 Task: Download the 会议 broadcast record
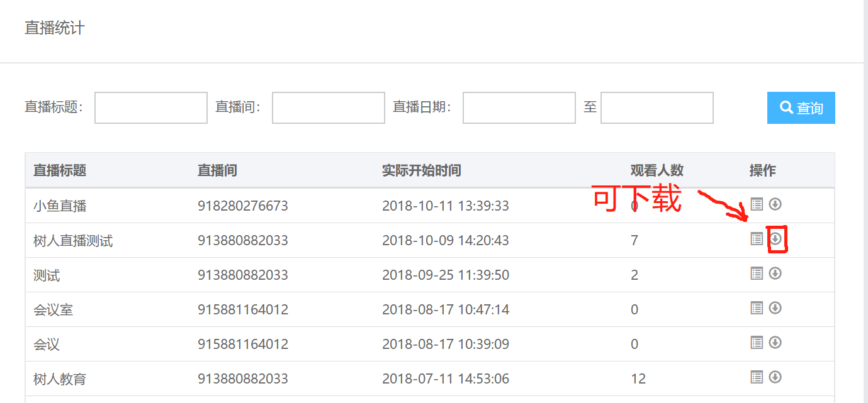pos(775,343)
